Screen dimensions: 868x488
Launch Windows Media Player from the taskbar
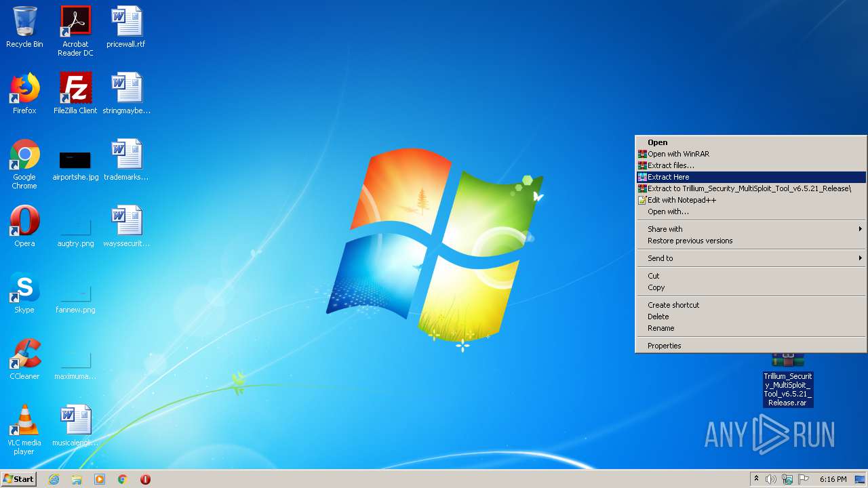click(100, 479)
